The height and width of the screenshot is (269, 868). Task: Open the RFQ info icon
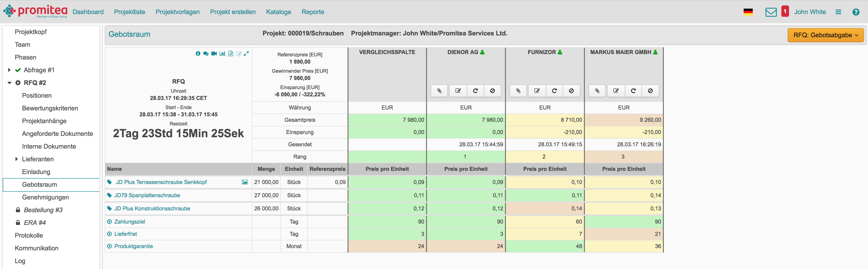click(x=198, y=53)
